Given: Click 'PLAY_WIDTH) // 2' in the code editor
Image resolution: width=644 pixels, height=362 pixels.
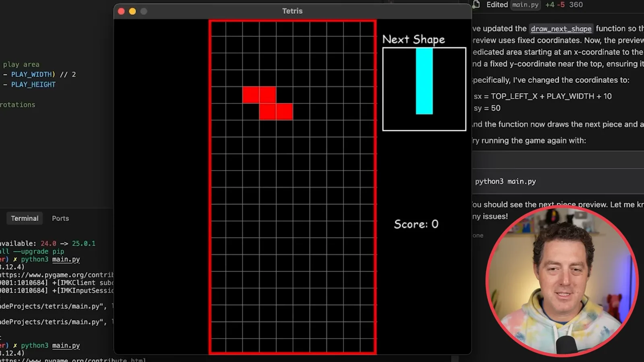Looking at the screenshot, I should (x=43, y=74).
